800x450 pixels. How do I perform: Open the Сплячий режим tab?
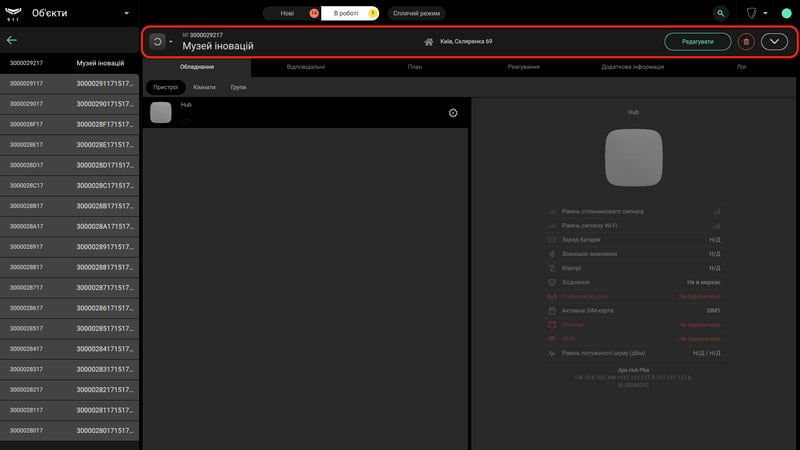(416, 13)
